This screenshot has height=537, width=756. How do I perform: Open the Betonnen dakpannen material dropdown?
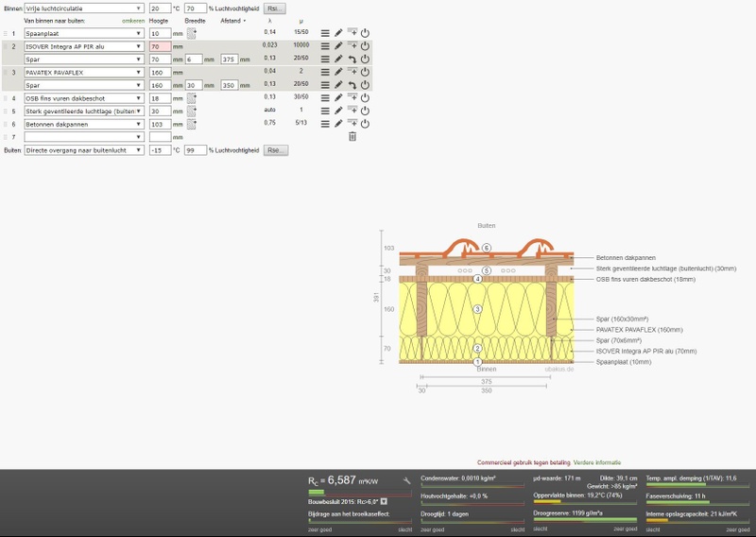click(x=84, y=125)
